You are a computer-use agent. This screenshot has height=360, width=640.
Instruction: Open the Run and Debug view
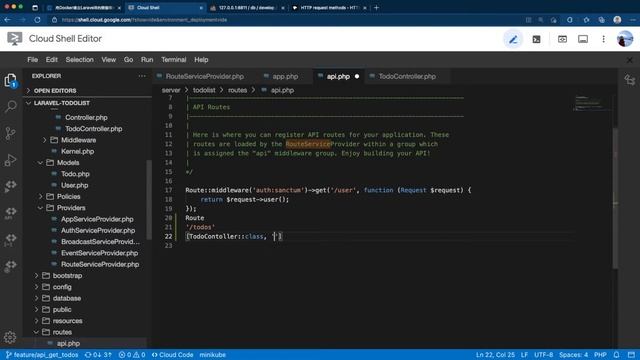click(11, 160)
